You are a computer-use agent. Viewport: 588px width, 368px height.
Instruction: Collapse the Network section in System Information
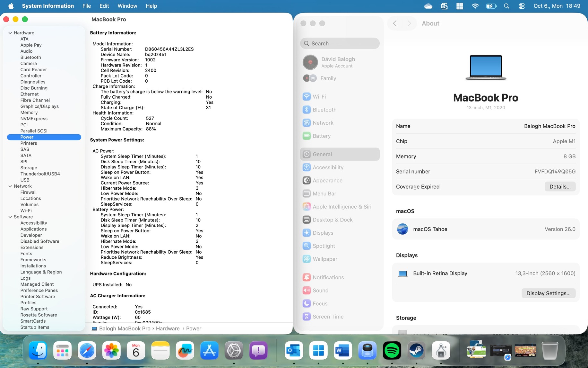(x=10, y=186)
